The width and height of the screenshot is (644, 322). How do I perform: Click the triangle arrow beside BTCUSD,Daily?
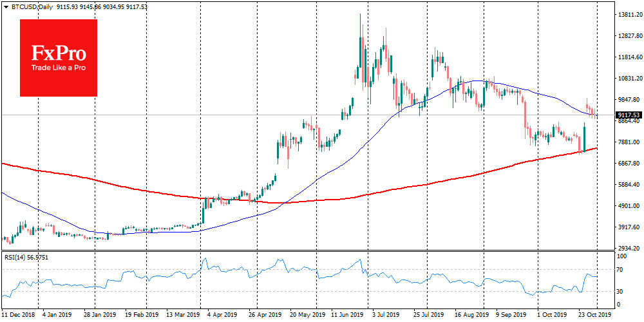click(6, 6)
